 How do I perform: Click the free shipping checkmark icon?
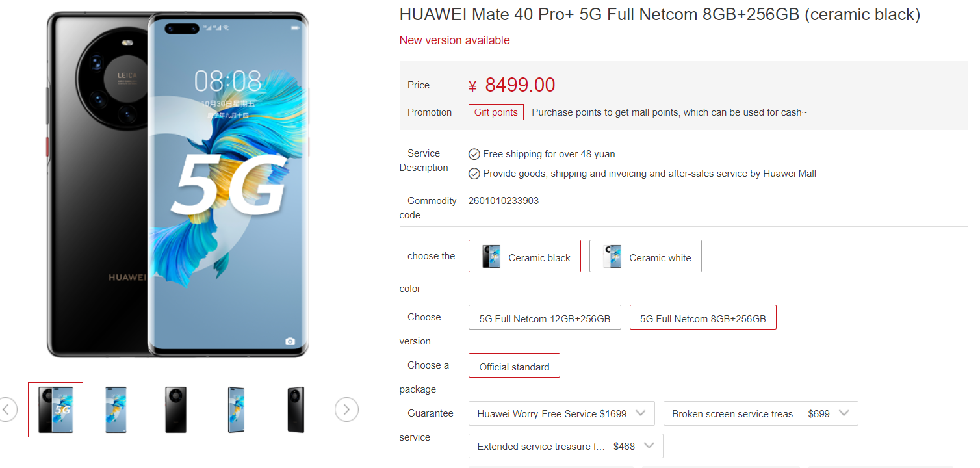pyautogui.click(x=474, y=154)
